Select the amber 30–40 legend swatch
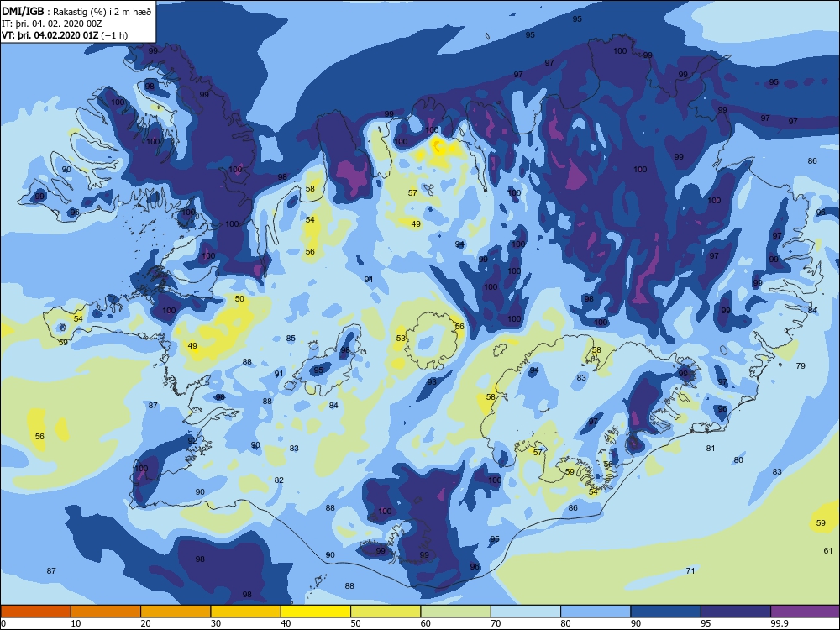This screenshot has height=630, width=840. (x=246, y=612)
